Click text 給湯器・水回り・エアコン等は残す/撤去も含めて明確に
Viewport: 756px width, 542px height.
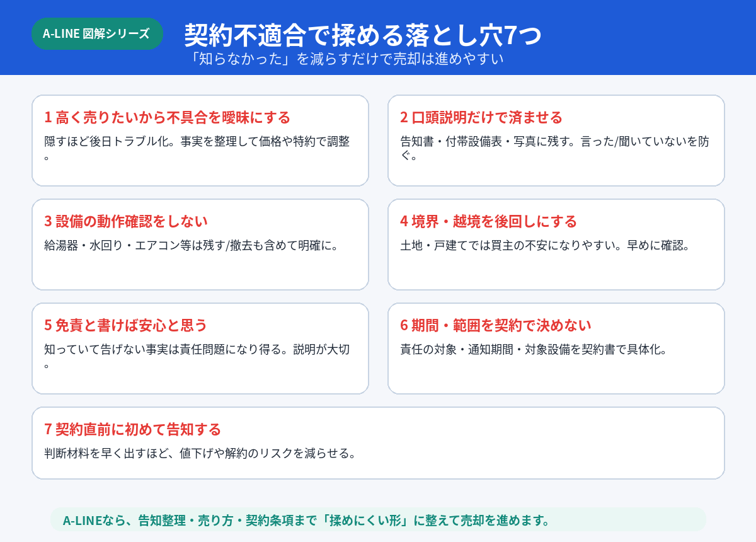click(192, 245)
